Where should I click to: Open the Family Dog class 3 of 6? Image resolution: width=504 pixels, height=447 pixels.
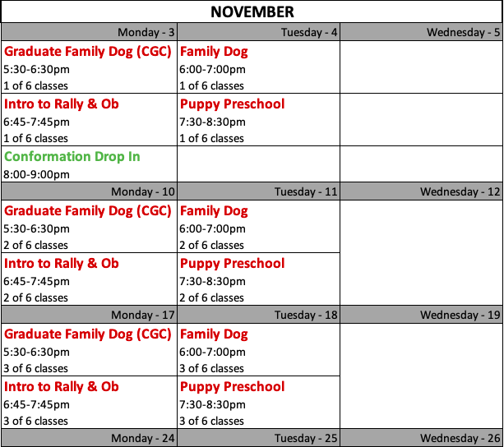click(214, 334)
